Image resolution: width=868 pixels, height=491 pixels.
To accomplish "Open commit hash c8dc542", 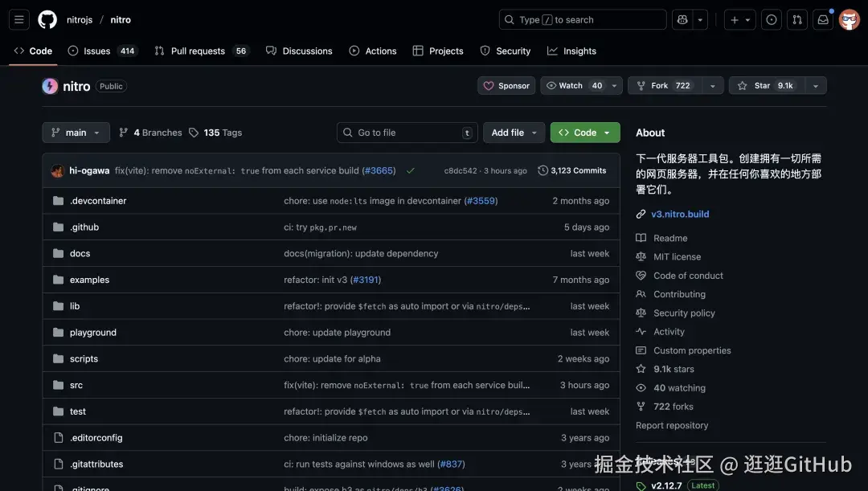I will tap(460, 171).
